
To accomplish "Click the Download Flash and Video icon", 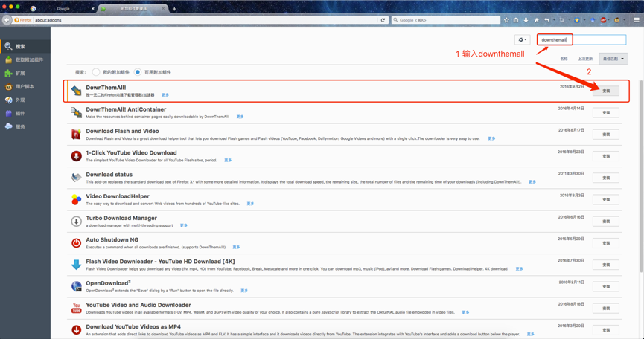I will (x=76, y=134).
